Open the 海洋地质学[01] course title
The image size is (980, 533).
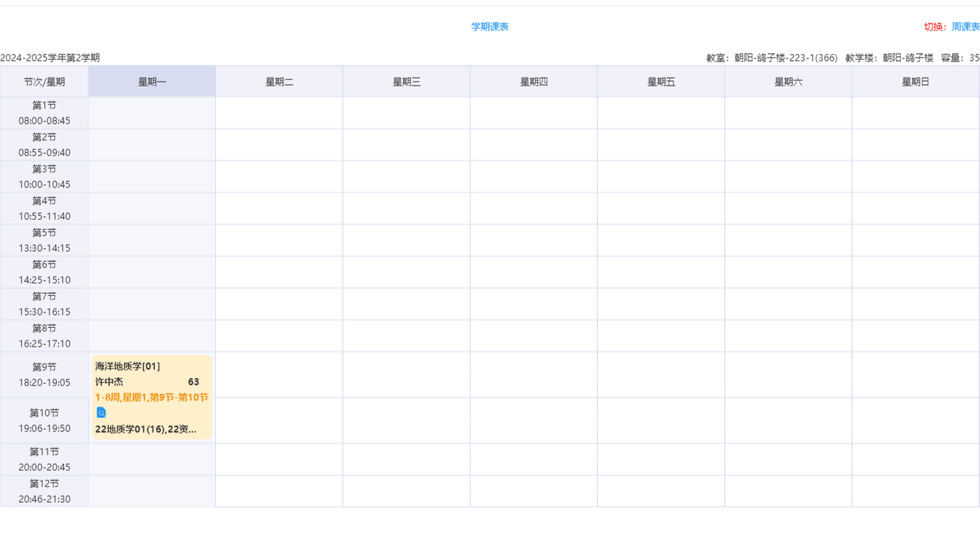(127, 366)
